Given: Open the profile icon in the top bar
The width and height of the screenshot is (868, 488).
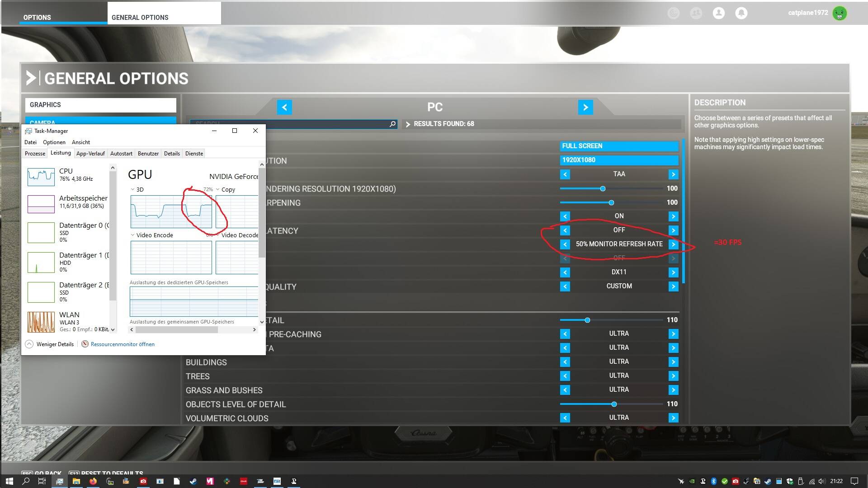Looking at the screenshot, I should point(718,13).
